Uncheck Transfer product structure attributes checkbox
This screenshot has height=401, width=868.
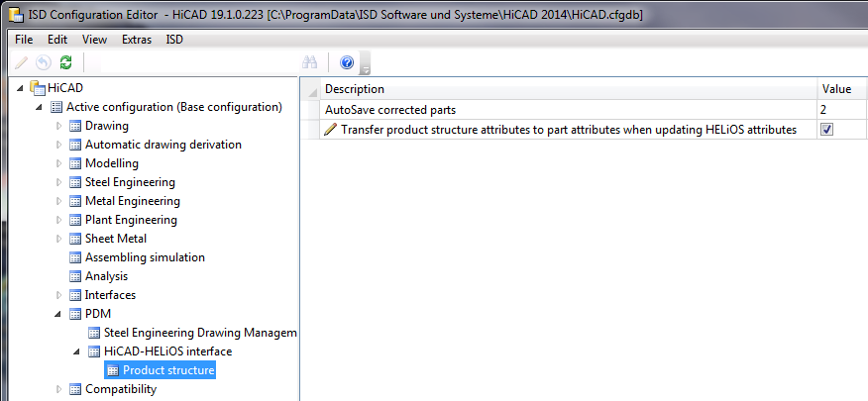(827, 130)
